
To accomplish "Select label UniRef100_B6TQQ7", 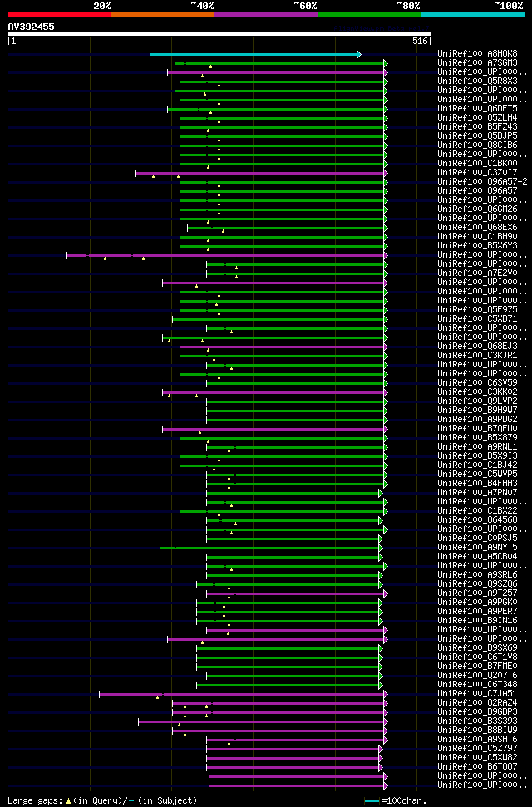I will point(477,766).
